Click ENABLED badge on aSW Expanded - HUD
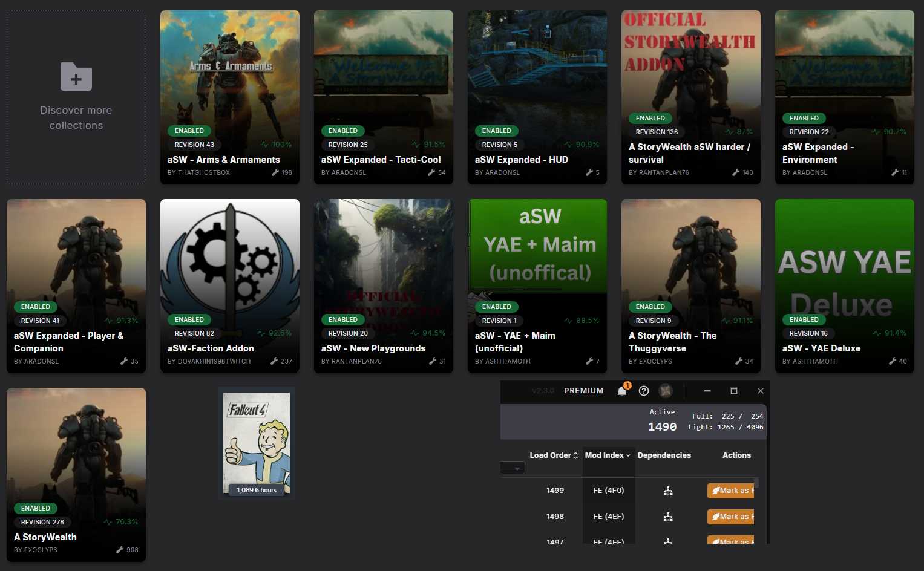Screen dimensions: 924x571 [497, 131]
